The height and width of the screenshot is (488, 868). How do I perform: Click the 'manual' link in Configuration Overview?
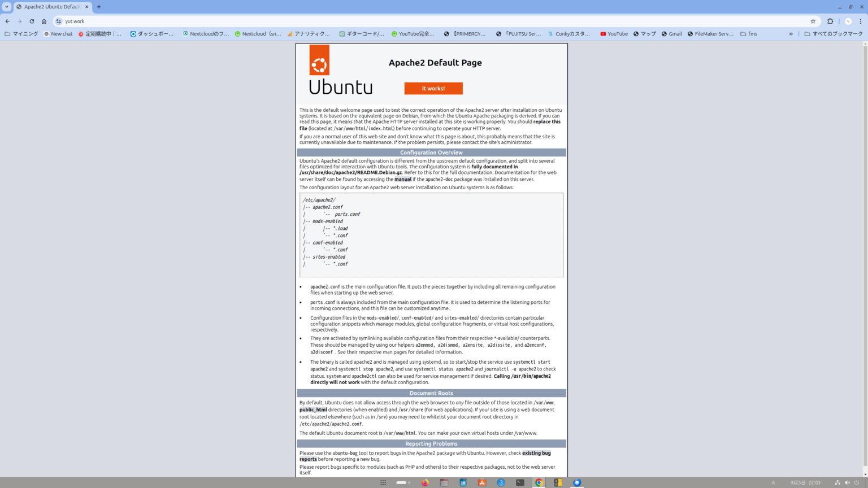pyautogui.click(x=403, y=179)
